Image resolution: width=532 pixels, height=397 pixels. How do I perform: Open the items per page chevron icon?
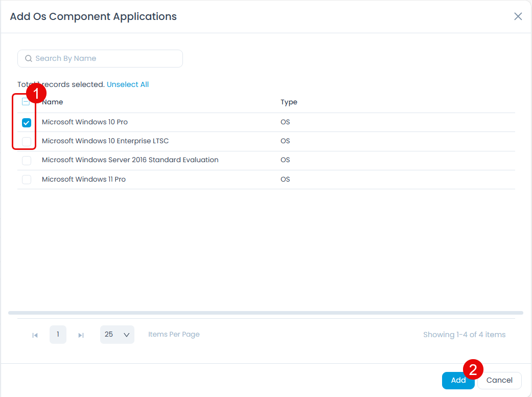pos(126,335)
